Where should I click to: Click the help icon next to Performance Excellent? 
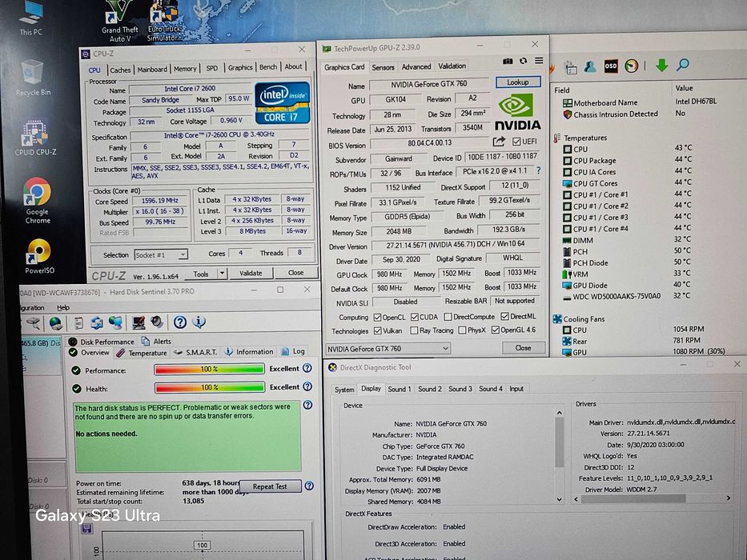pyautogui.click(x=307, y=368)
